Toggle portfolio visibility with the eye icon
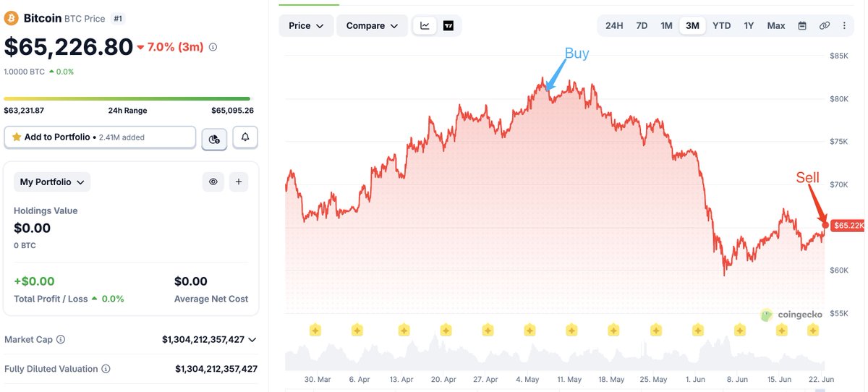868x392 pixels. (213, 182)
